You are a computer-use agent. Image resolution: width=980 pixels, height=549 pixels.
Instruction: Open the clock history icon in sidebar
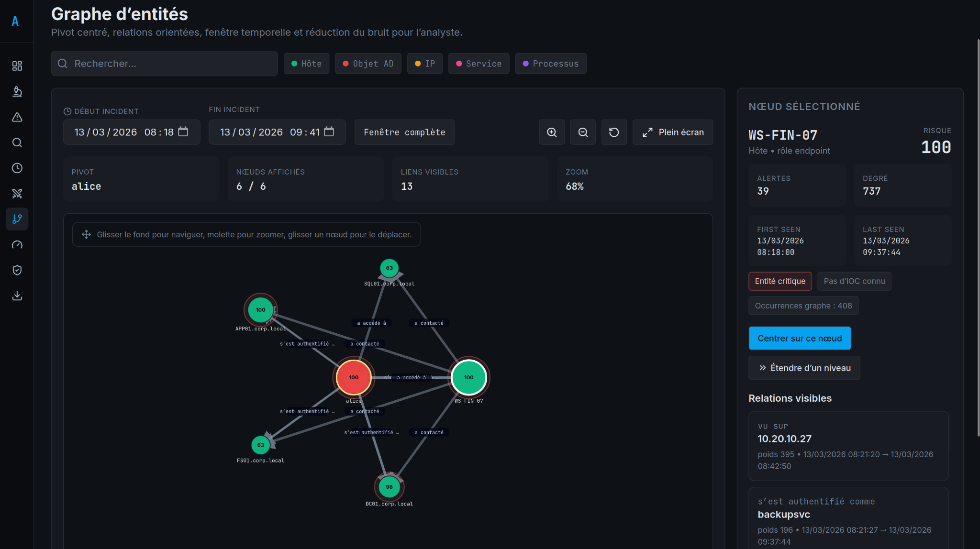[17, 168]
